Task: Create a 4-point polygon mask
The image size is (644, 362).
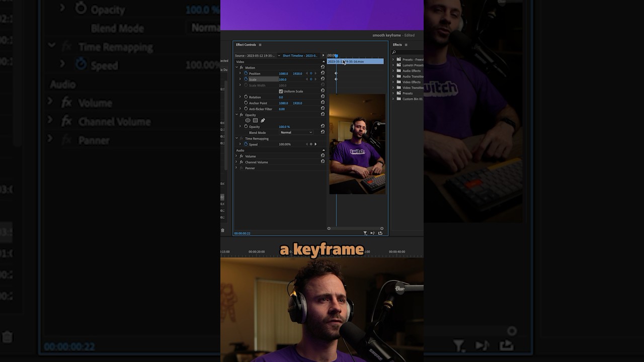Action: point(255,121)
